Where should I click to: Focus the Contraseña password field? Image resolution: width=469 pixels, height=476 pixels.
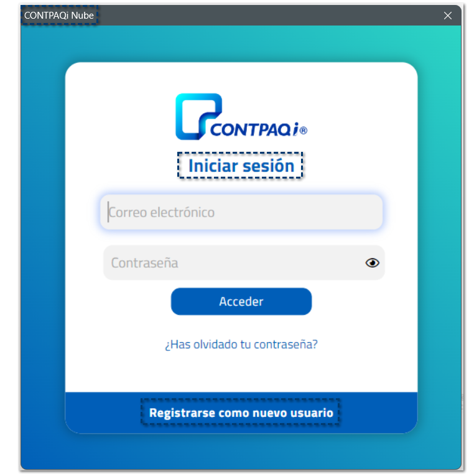pyautogui.click(x=244, y=263)
